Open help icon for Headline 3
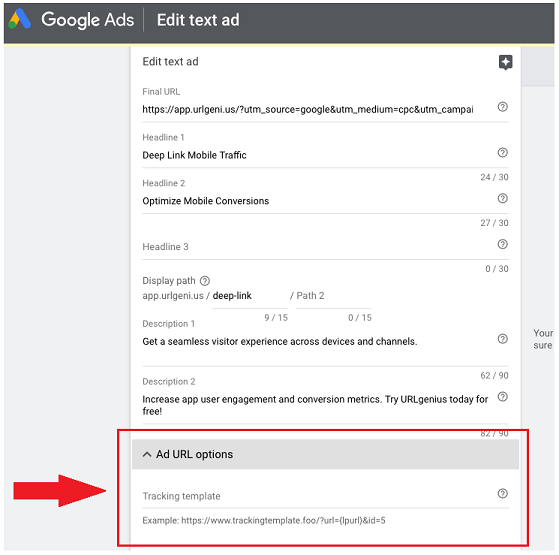The image size is (559, 555). pyautogui.click(x=502, y=244)
